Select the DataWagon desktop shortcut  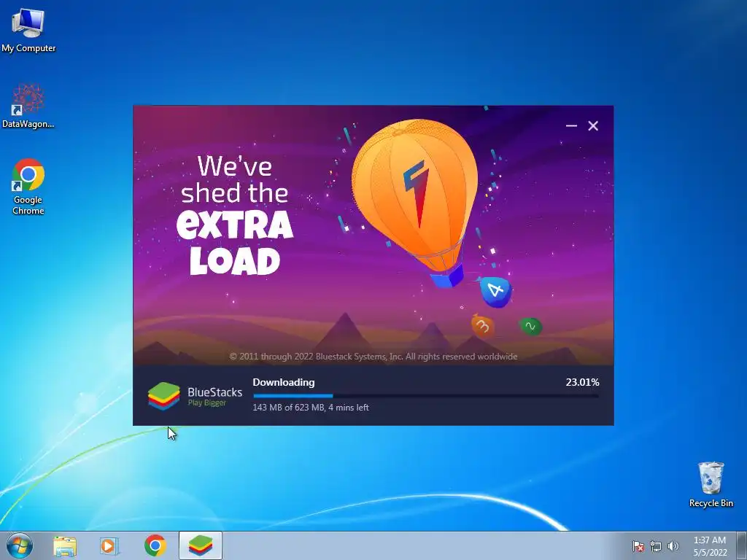point(28,106)
